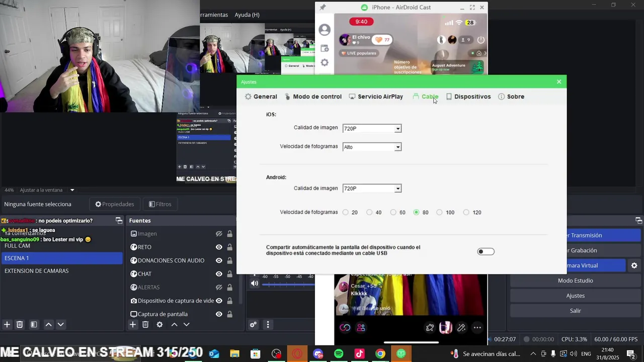Open iOS Calidad de imagen dropdown
644x362 pixels.
tap(372, 128)
